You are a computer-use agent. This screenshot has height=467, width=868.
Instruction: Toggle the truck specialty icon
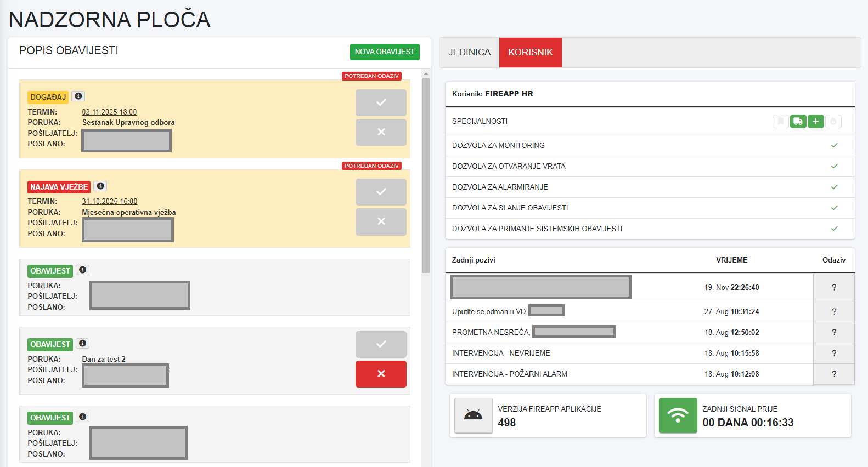coord(798,122)
